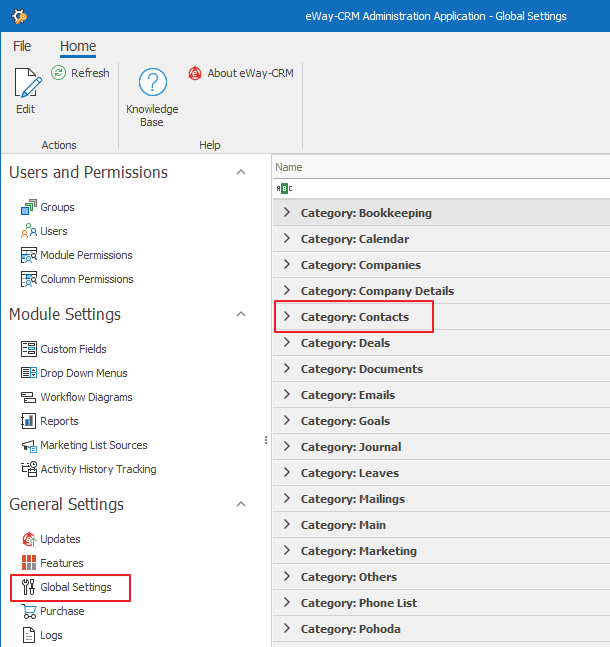Screen dimensions: 610x647
Task: Expand Category: Company Details row
Action: point(287,290)
